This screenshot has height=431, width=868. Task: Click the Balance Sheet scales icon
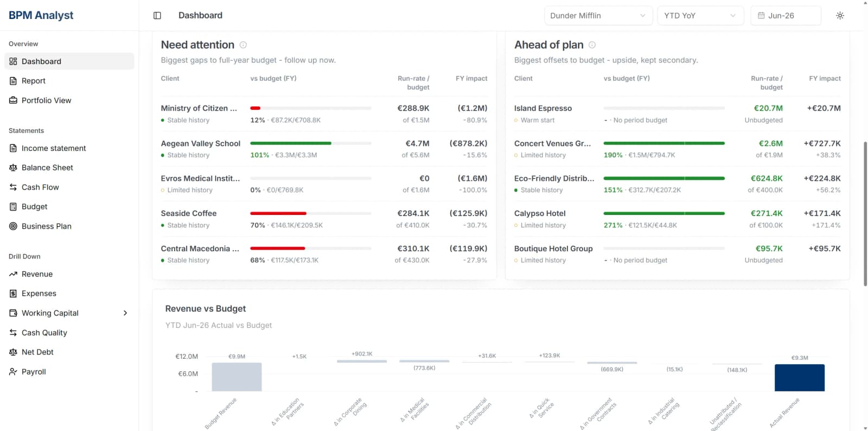point(13,168)
